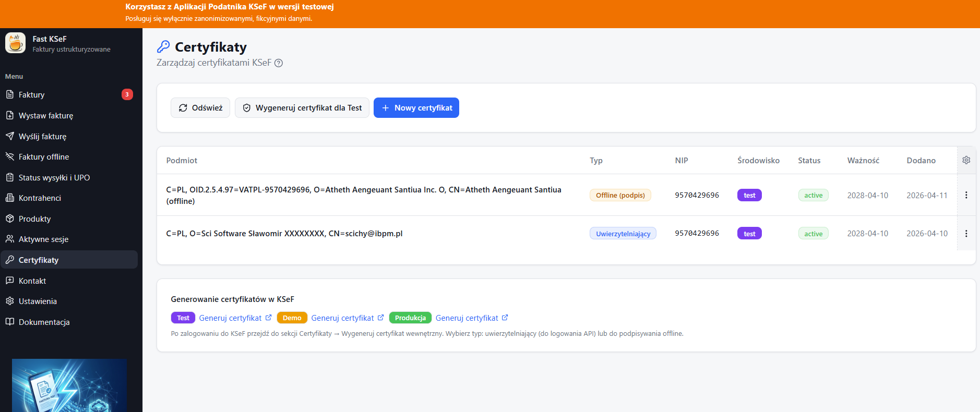The width and height of the screenshot is (980, 412).
Task: Click the Fast KSeF app logo icon
Action: coord(15,43)
